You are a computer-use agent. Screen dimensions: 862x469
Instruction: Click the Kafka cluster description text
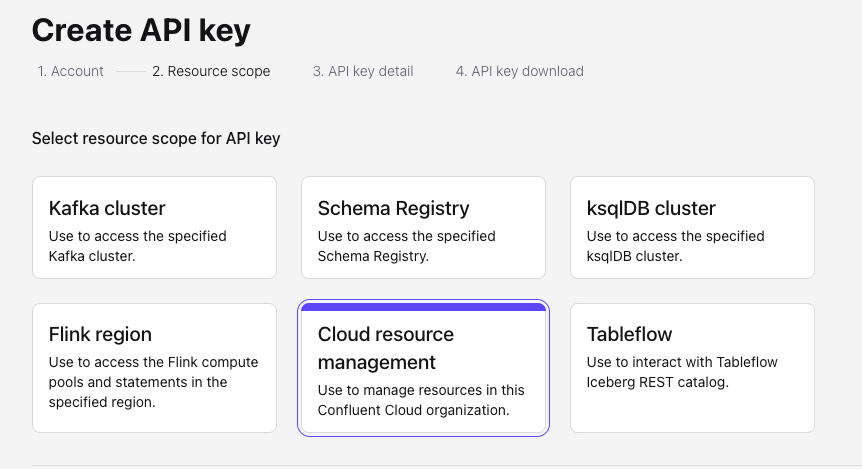(138, 246)
